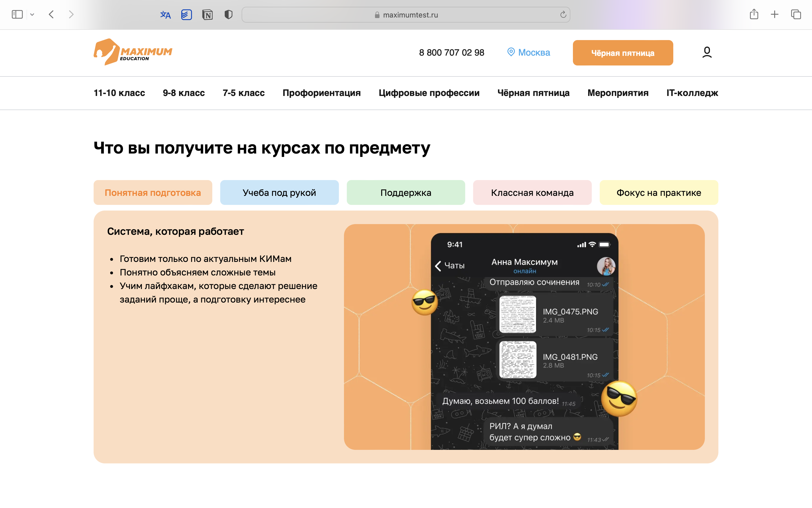This screenshot has width=812, height=508.
Task: Reload the page with refresh icon
Action: point(563,15)
